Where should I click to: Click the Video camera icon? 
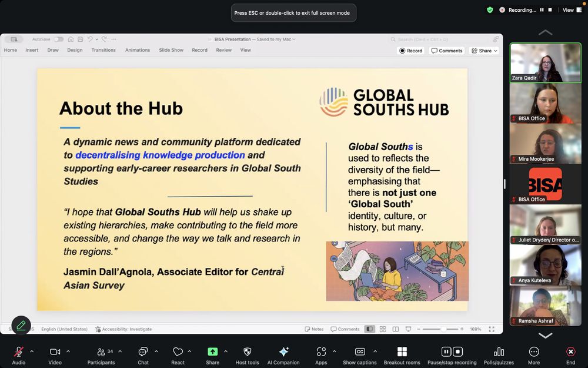click(55, 352)
